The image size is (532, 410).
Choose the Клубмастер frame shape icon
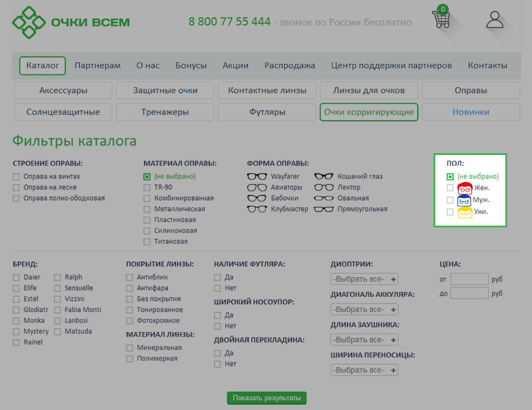[257, 209]
